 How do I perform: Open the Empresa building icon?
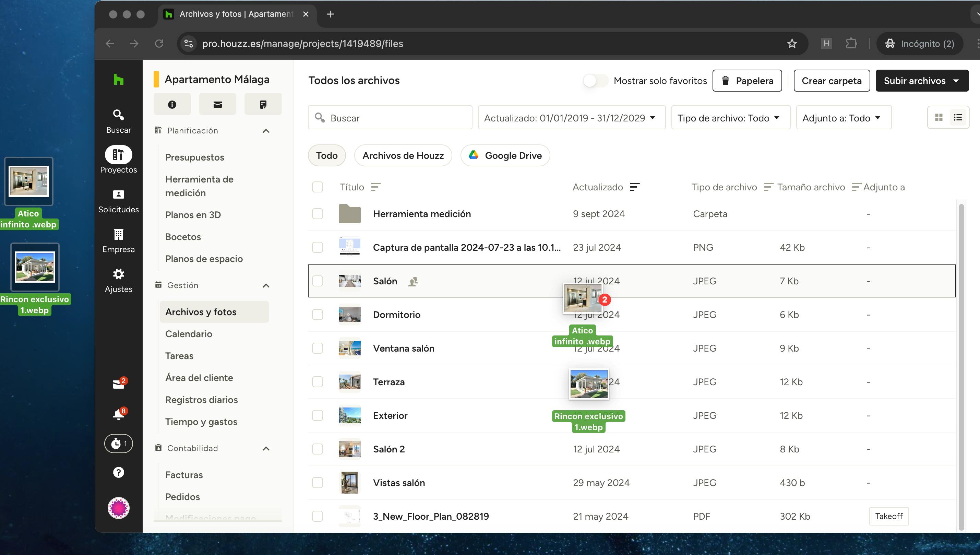tap(119, 234)
